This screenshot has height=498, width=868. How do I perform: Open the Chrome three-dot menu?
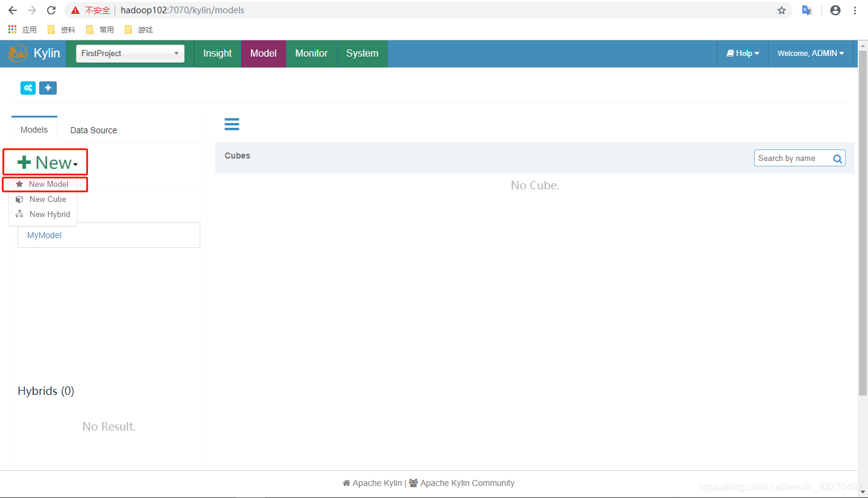pyautogui.click(x=855, y=10)
